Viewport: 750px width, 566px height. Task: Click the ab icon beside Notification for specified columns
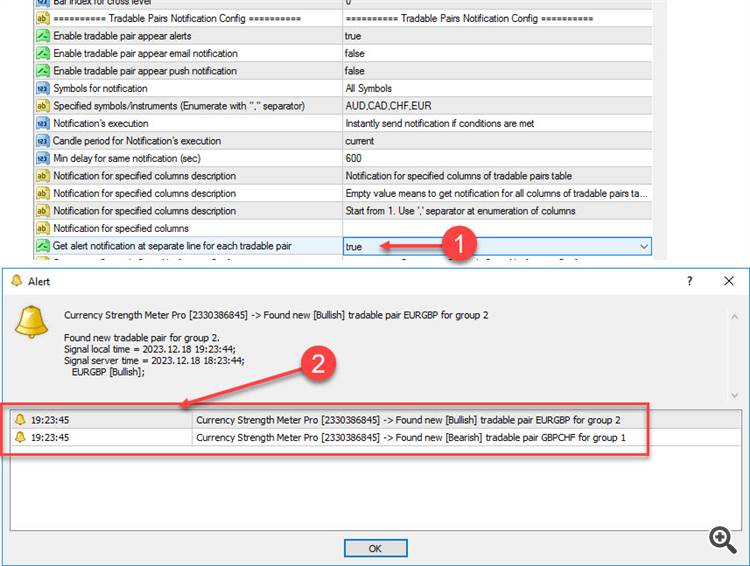(x=43, y=228)
